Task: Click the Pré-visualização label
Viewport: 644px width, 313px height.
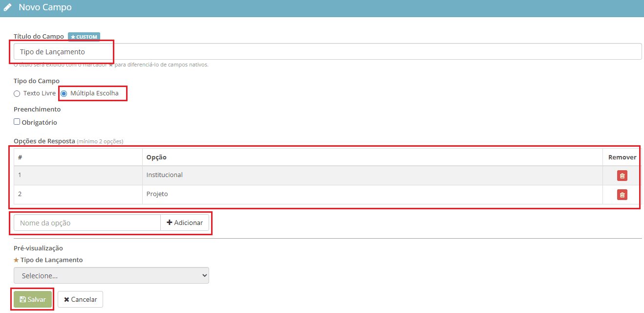Action: point(38,248)
